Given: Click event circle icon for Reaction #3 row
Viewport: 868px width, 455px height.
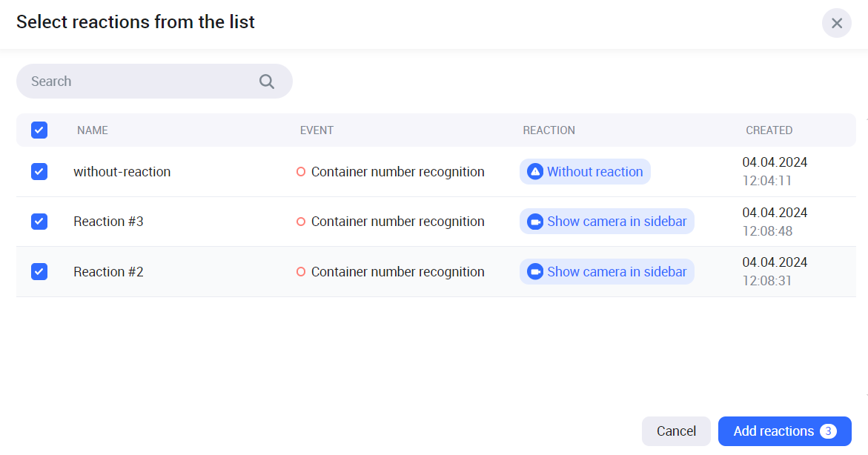Looking at the screenshot, I should click(x=301, y=222).
